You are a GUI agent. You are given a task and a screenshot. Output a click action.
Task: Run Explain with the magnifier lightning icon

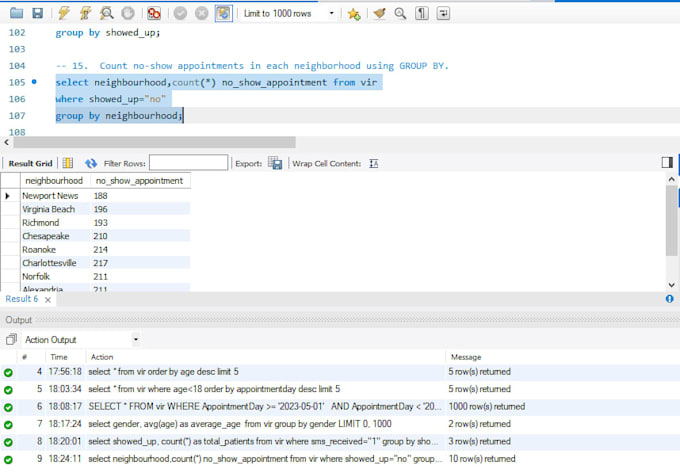106,13
